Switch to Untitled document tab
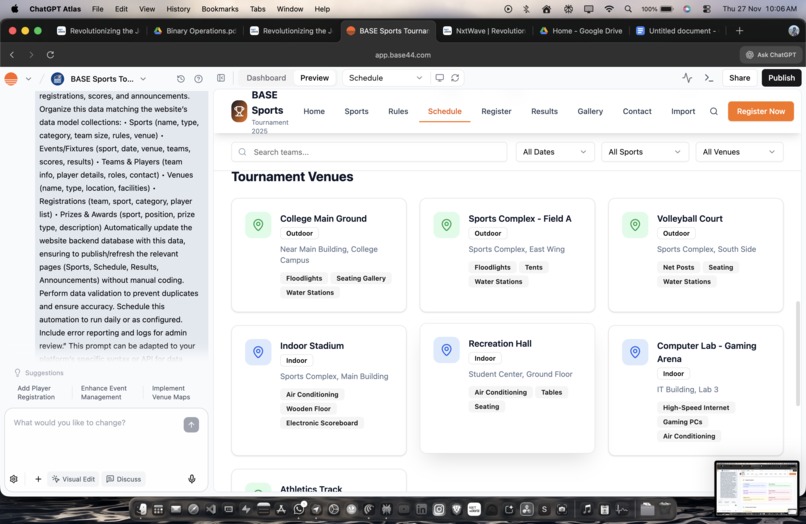Viewport: 806px width, 524px height. click(x=676, y=31)
